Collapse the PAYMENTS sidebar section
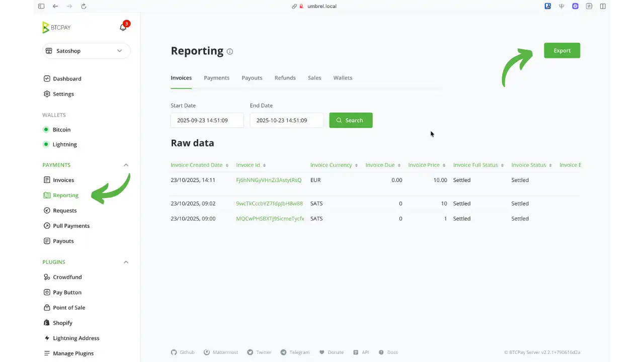The height and width of the screenshot is (362, 644). (126, 165)
